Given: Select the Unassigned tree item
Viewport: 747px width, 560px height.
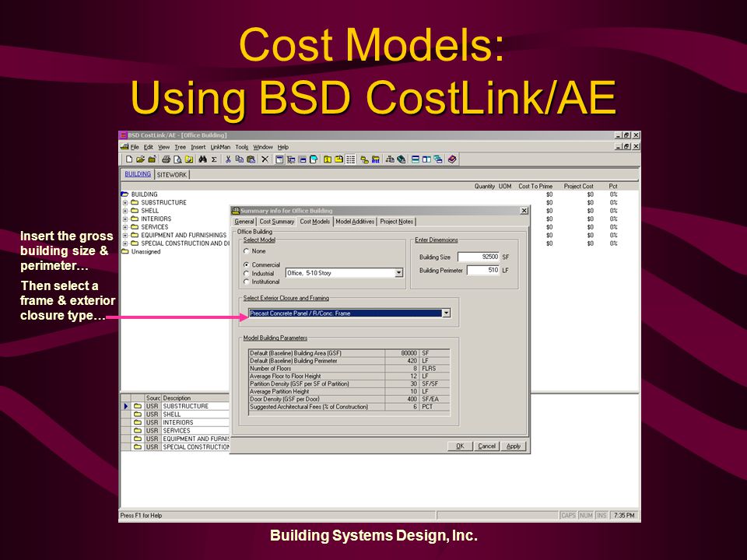Looking at the screenshot, I should [x=146, y=251].
